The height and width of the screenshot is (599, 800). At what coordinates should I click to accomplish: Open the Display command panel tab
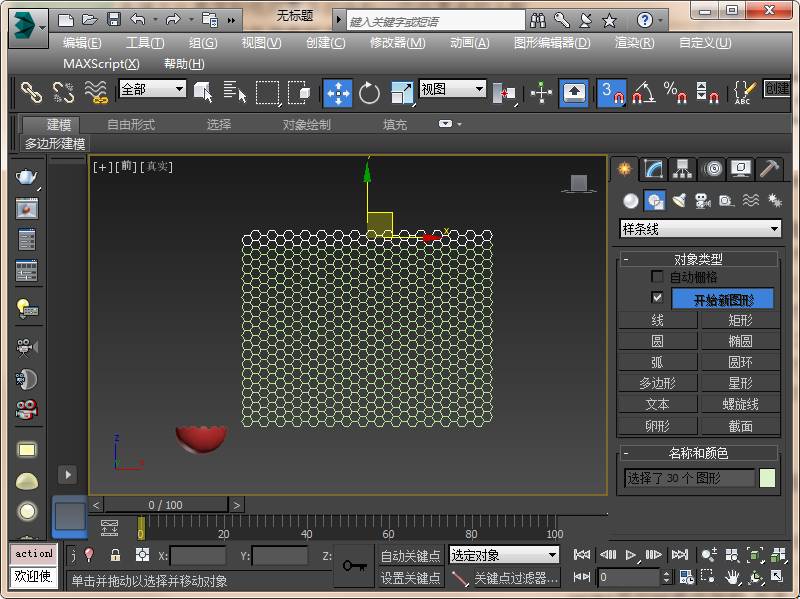click(741, 168)
